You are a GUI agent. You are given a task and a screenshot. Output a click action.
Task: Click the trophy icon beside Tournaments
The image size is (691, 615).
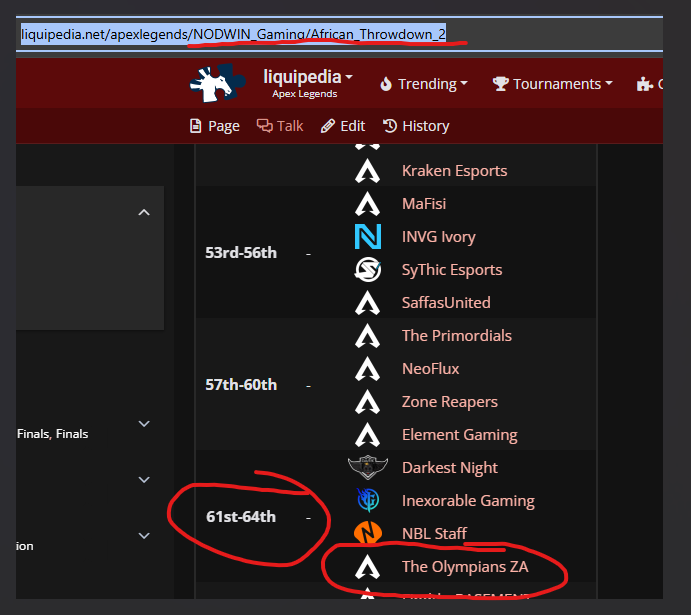click(501, 83)
